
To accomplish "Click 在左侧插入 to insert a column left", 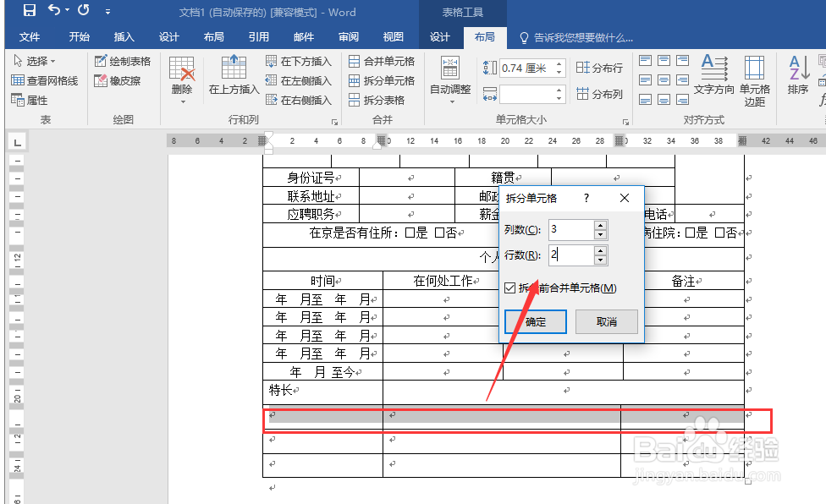I will (299, 80).
